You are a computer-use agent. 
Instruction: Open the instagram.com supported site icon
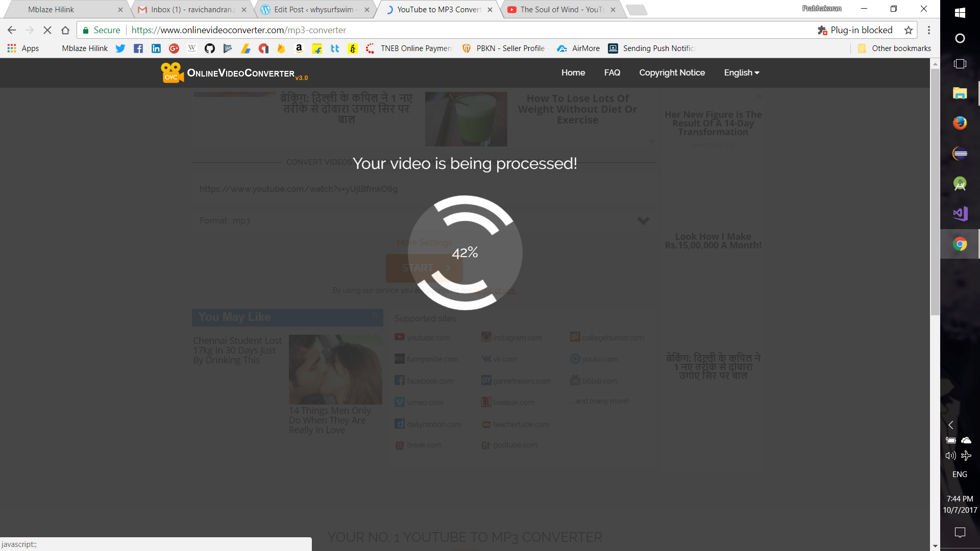click(486, 337)
